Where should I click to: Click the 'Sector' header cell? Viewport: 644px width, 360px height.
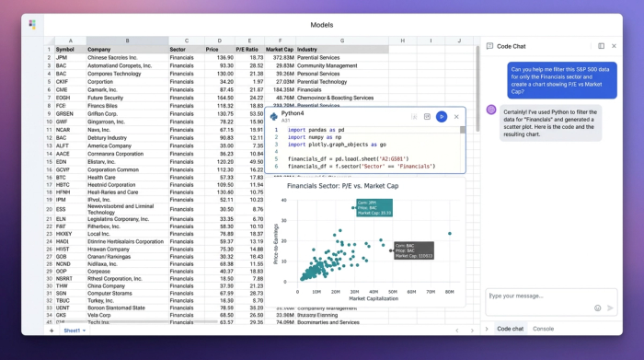pos(187,50)
